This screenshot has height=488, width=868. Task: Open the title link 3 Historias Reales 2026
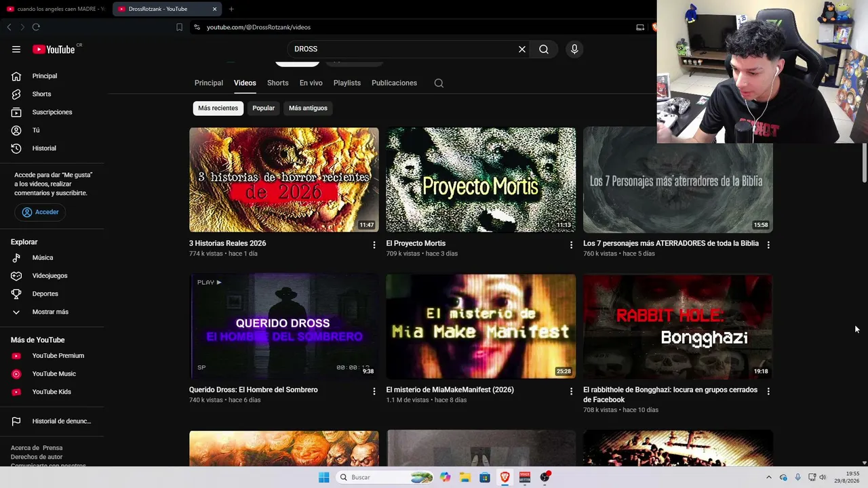point(228,243)
